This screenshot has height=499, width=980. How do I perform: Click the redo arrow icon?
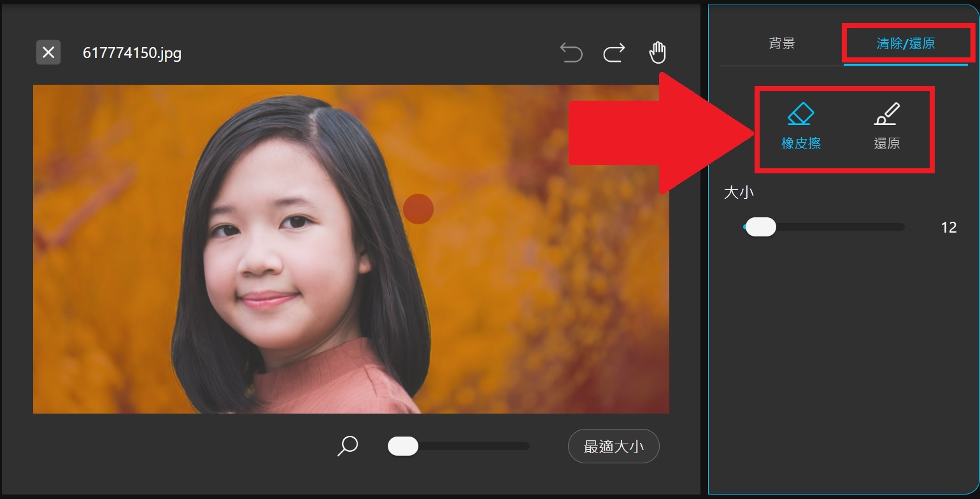[x=613, y=54]
